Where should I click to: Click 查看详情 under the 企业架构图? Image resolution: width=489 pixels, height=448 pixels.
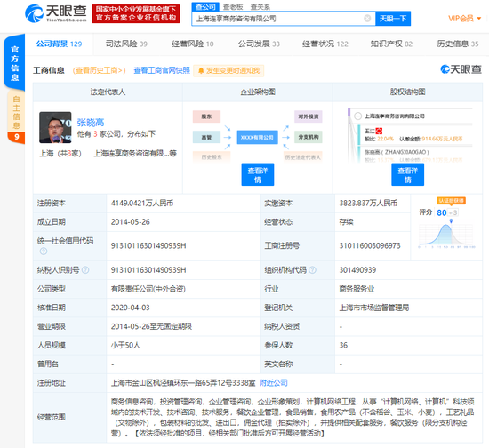point(258,174)
